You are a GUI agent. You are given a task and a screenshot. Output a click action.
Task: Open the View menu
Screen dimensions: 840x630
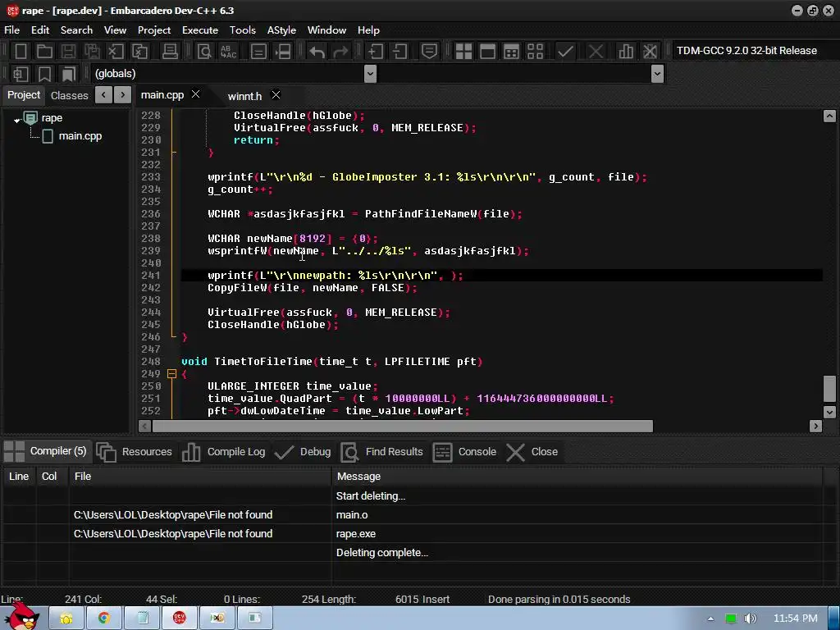point(115,30)
